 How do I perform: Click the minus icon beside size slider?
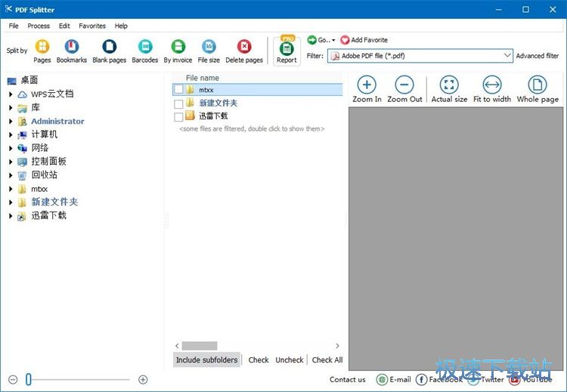point(13,379)
